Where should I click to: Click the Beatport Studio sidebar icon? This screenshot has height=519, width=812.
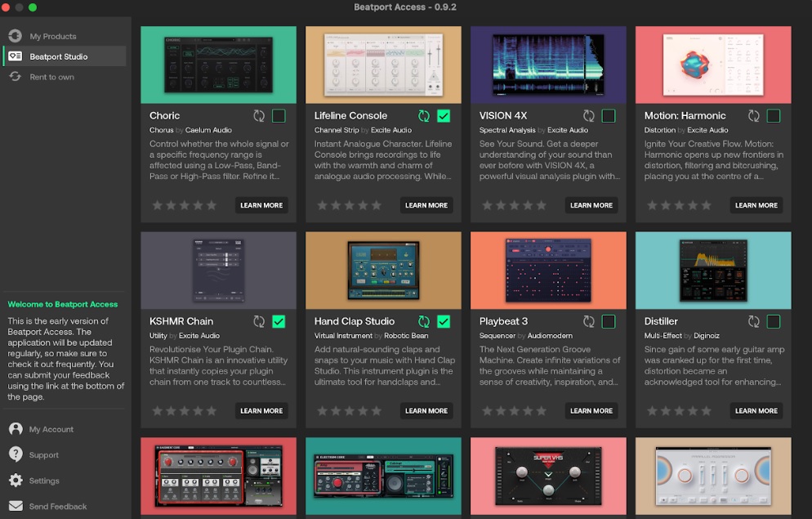(15, 56)
